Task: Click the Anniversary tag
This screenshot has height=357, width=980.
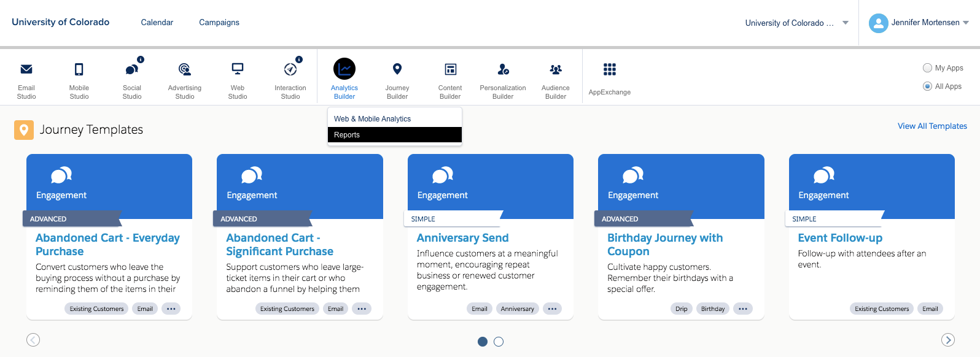Action: (518, 309)
